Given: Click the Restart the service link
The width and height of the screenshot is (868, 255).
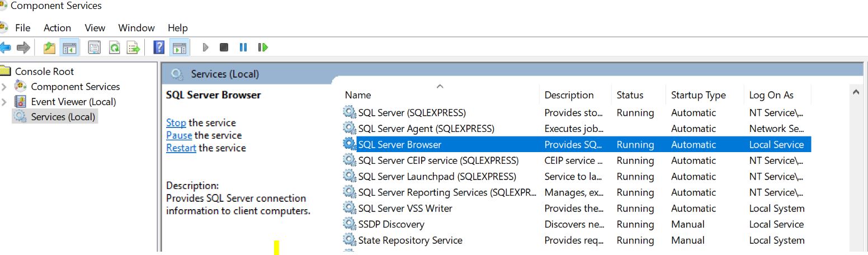Looking at the screenshot, I should [x=181, y=148].
